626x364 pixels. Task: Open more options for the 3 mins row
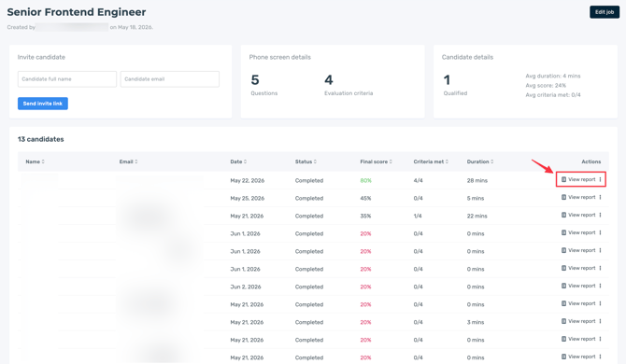click(x=600, y=321)
